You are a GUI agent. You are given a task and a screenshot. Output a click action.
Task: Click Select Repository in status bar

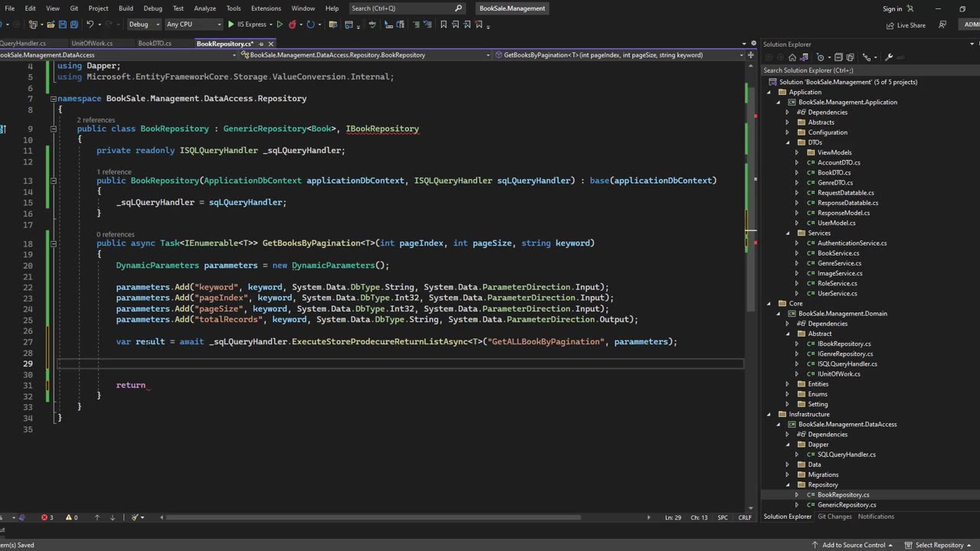[939, 545]
